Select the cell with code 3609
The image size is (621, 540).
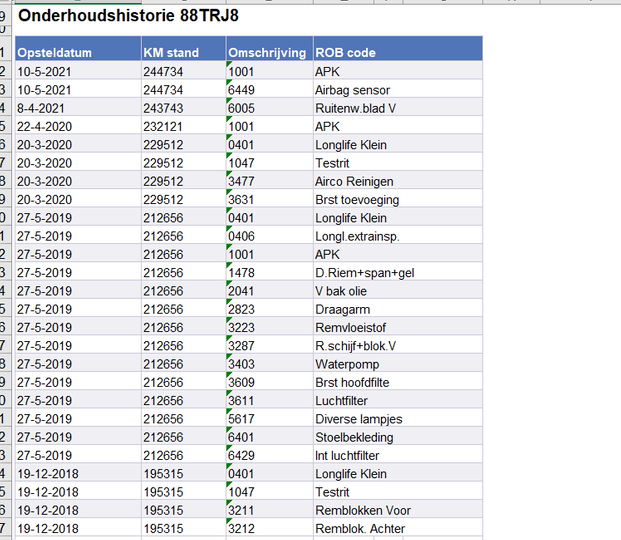click(x=269, y=382)
